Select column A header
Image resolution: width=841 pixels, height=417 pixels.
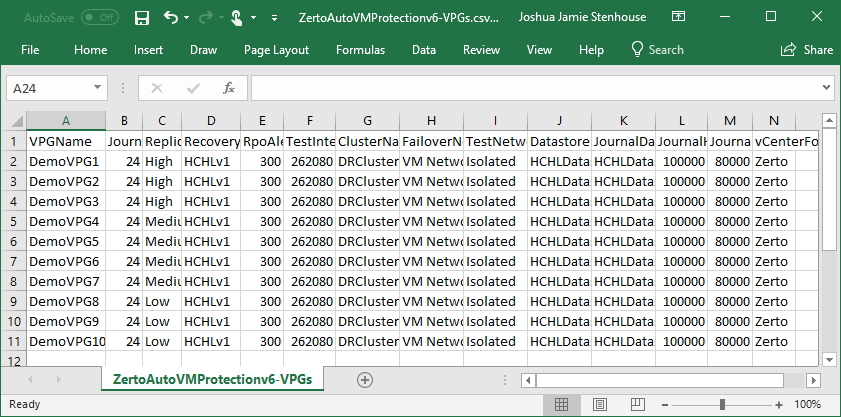coord(65,121)
